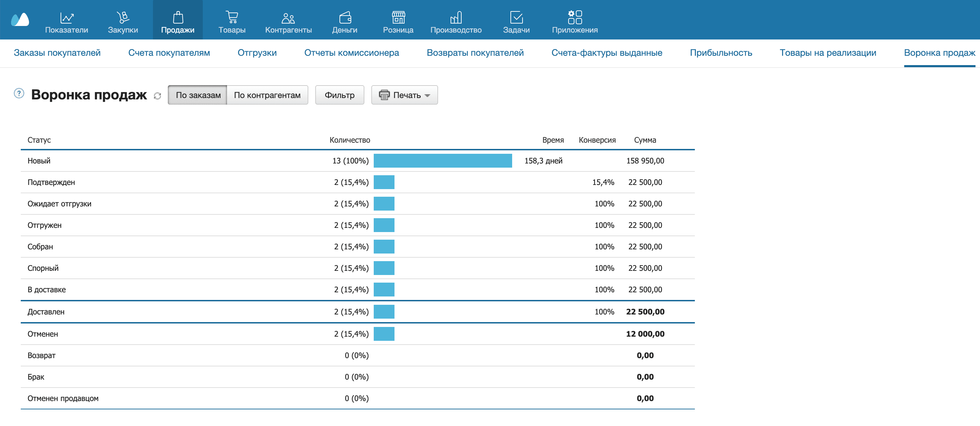Viewport: 980px width, 426px height.
Task: Open the Показатели dashboard icon
Action: tap(66, 18)
